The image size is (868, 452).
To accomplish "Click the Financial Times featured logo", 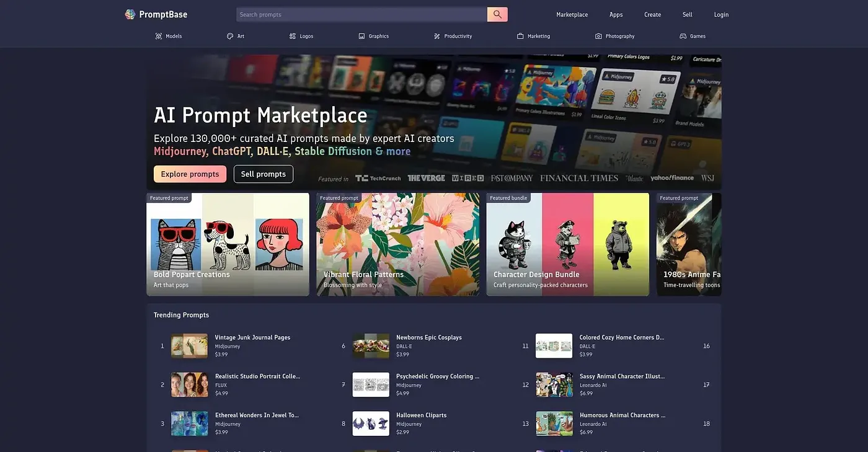I will click(579, 178).
